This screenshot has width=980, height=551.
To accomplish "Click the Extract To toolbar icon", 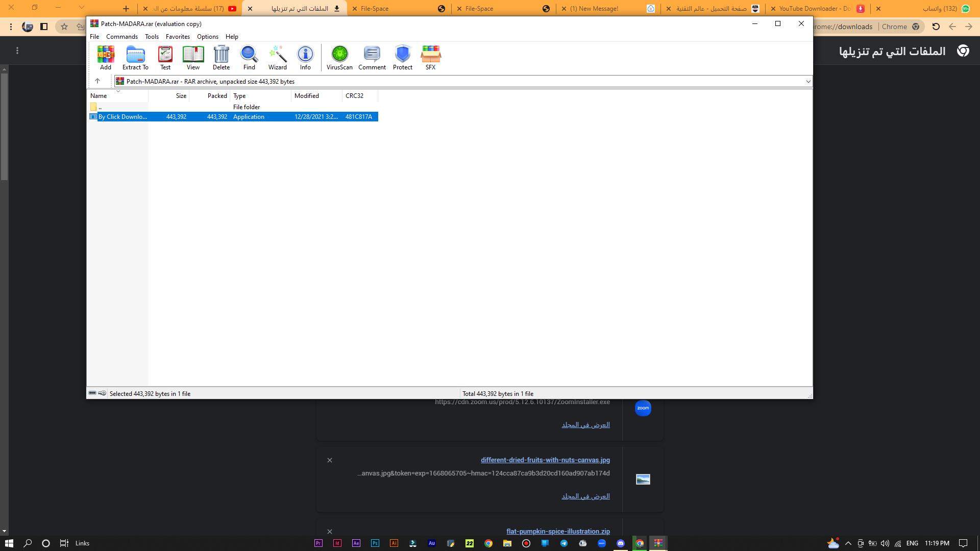I will (135, 57).
